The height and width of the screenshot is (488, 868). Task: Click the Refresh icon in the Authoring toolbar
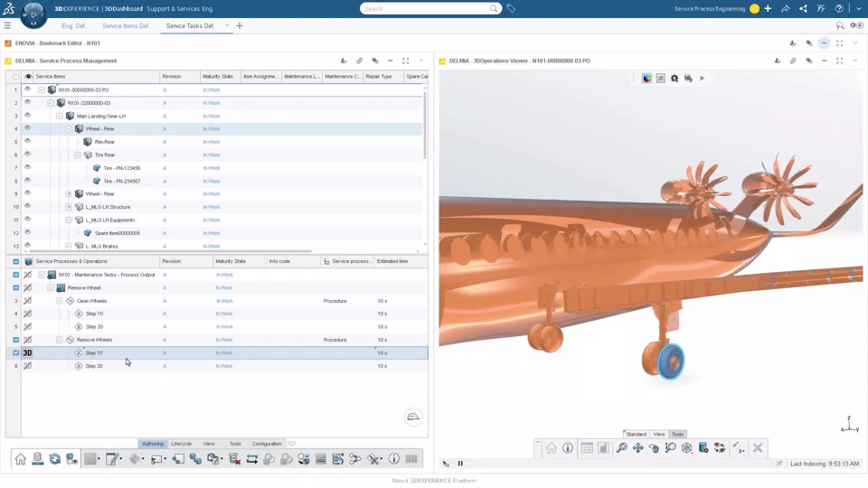tap(55, 459)
